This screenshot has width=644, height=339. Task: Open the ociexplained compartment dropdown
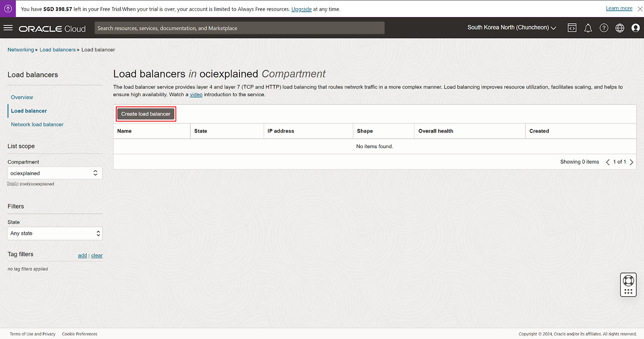(x=55, y=173)
